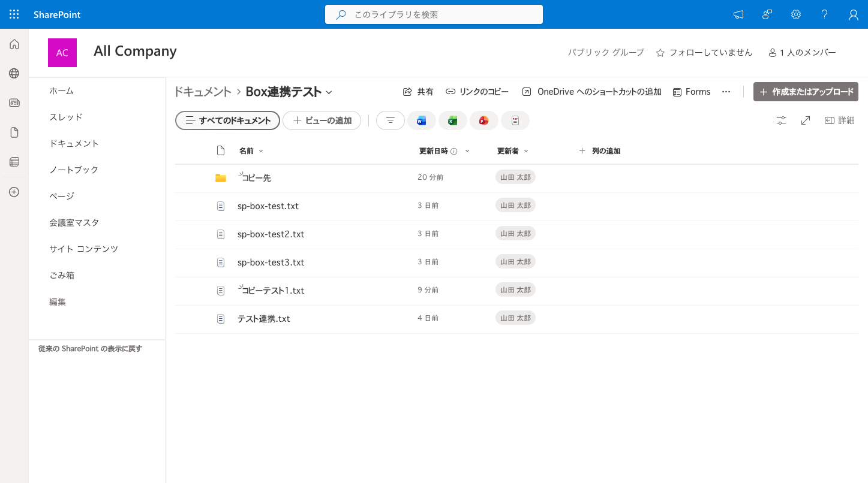Click リンクのコピー button

(x=477, y=92)
